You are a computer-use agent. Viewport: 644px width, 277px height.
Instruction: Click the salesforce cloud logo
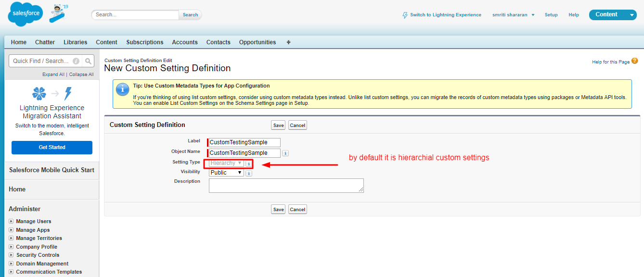pyautogui.click(x=25, y=13)
